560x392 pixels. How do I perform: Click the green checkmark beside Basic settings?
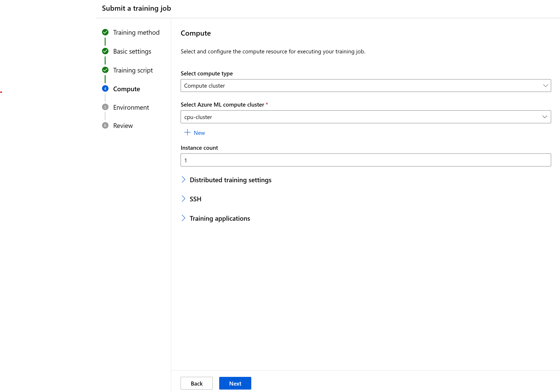click(105, 51)
